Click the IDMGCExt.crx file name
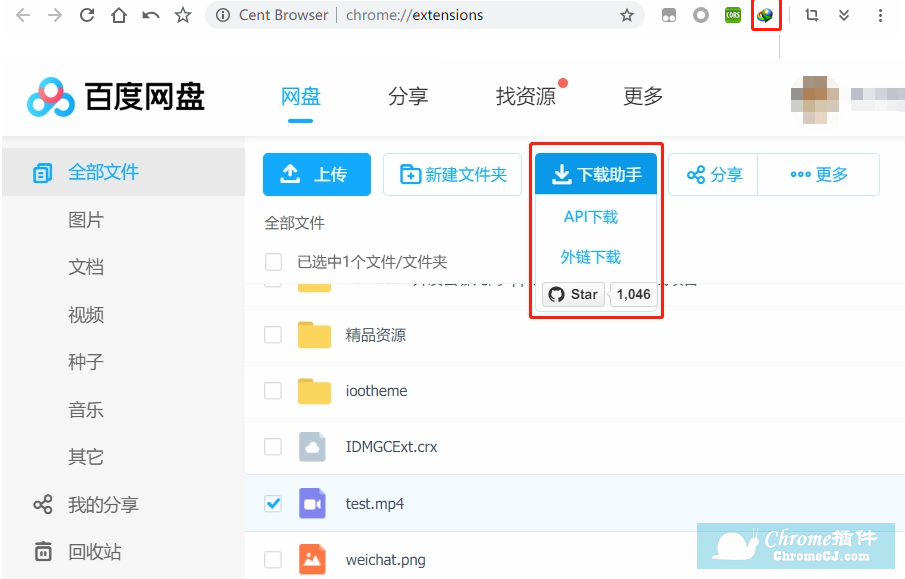Image resolution: width=905 pixels, height=579 pixels. pyautogui.click(x=391, y=447)
